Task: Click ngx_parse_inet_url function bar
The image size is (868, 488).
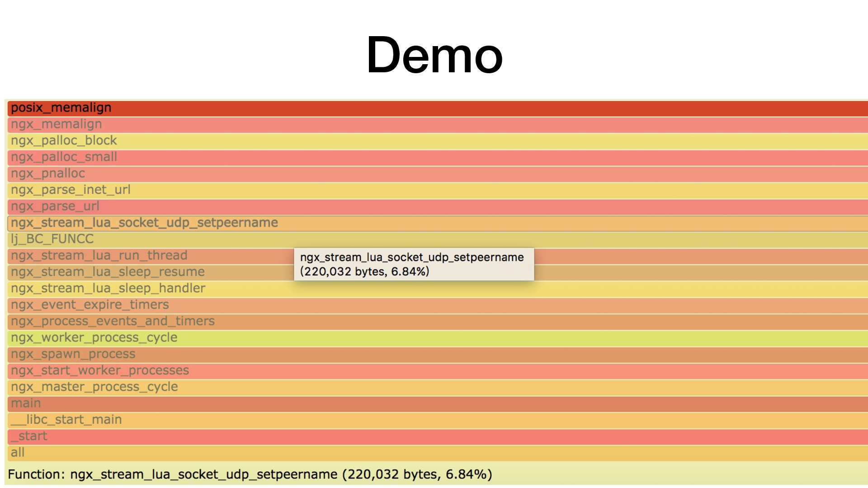Action: 434,189
